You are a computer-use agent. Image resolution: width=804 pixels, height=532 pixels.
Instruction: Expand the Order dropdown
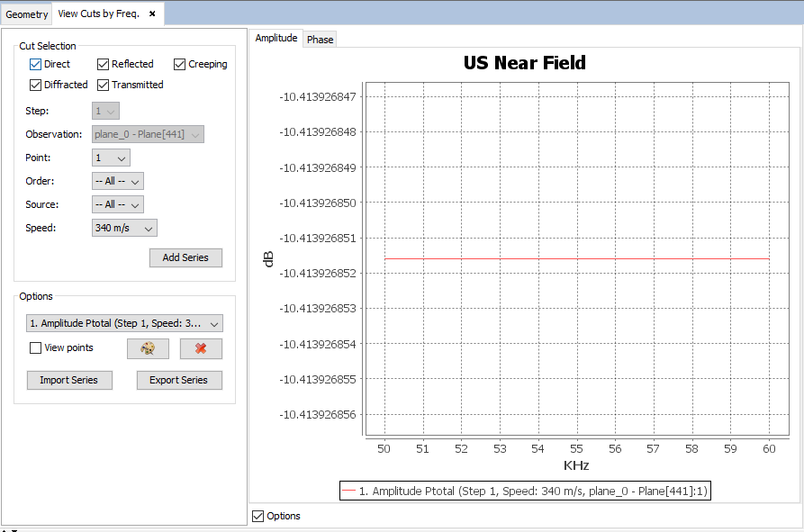(118, 181)
